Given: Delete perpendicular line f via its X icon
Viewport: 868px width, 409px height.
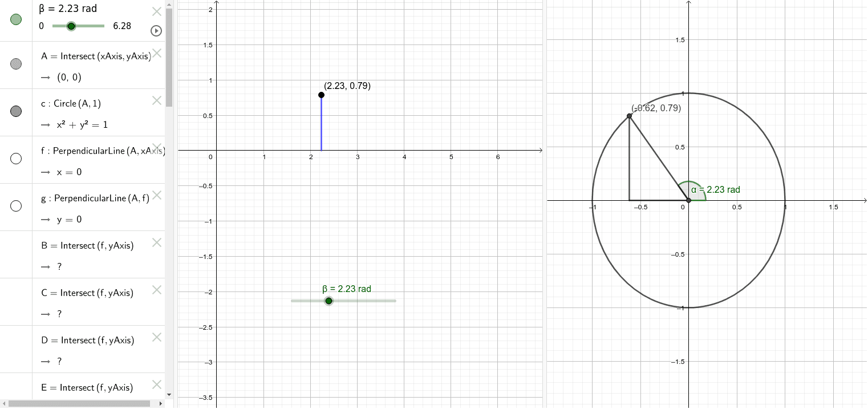Looking at the screenshot, I should click(x=156, y=147).
